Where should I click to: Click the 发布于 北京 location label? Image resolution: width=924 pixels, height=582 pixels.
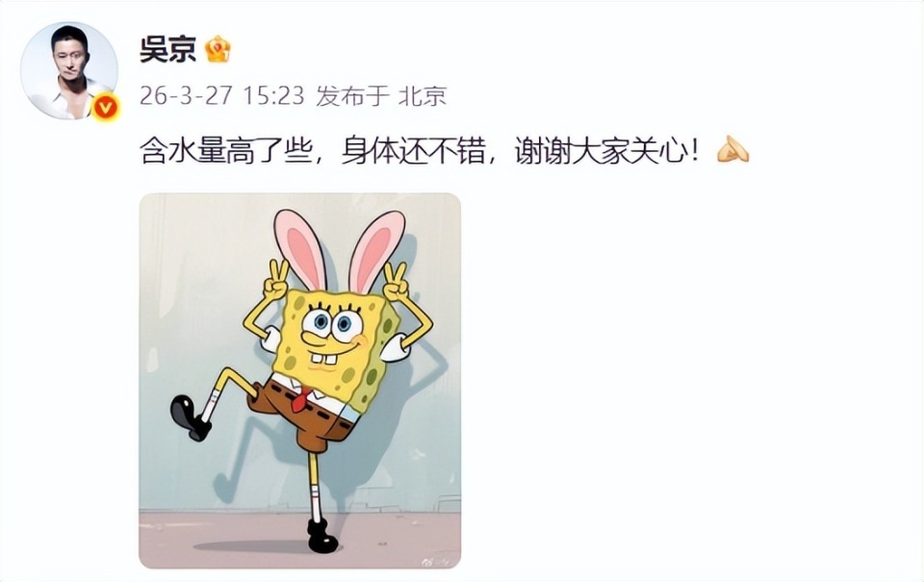click(x=381, y=95)
